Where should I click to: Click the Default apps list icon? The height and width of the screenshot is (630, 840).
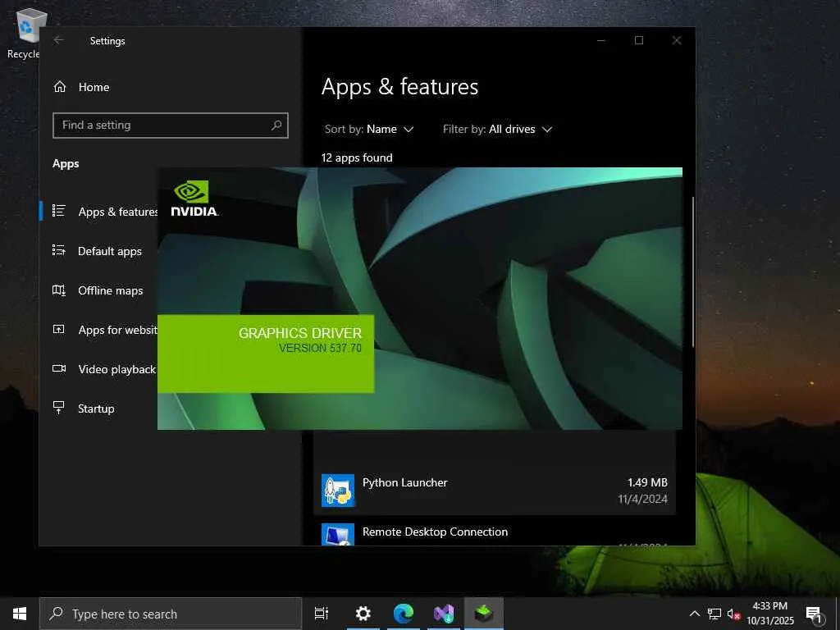coord(59,250)
